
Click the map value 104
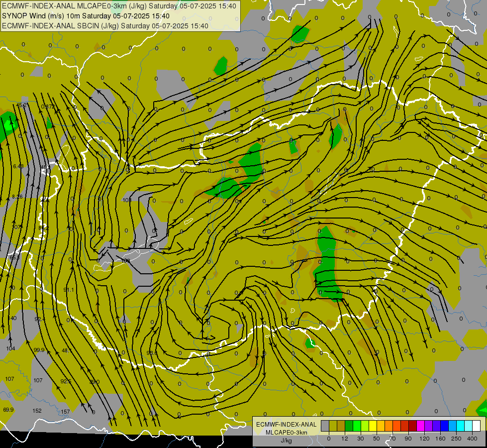click(10, 348)
